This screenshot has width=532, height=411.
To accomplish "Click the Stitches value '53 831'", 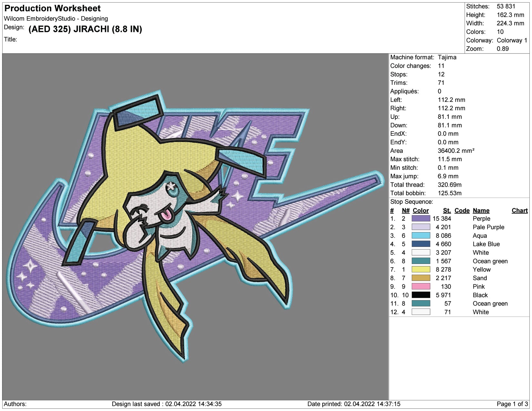I will (506, 6).
